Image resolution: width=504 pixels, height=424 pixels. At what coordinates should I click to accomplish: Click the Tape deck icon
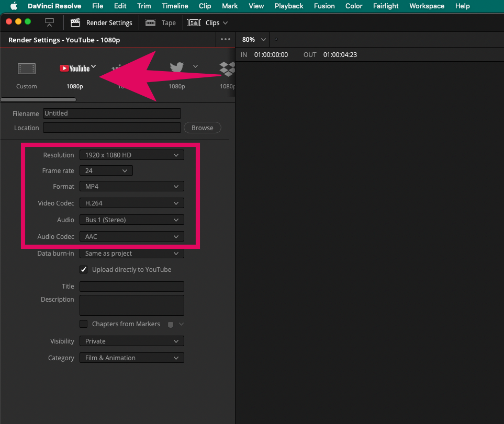pos(150,22)
